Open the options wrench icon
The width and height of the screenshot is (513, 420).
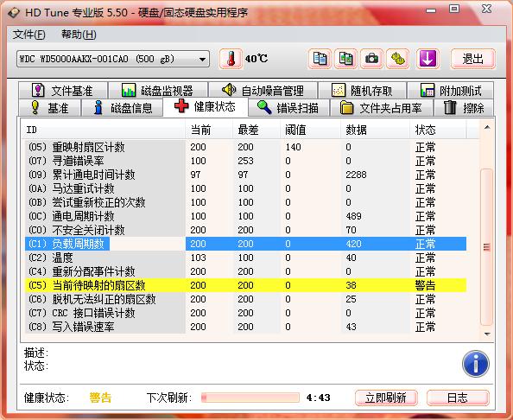point(398,59)
